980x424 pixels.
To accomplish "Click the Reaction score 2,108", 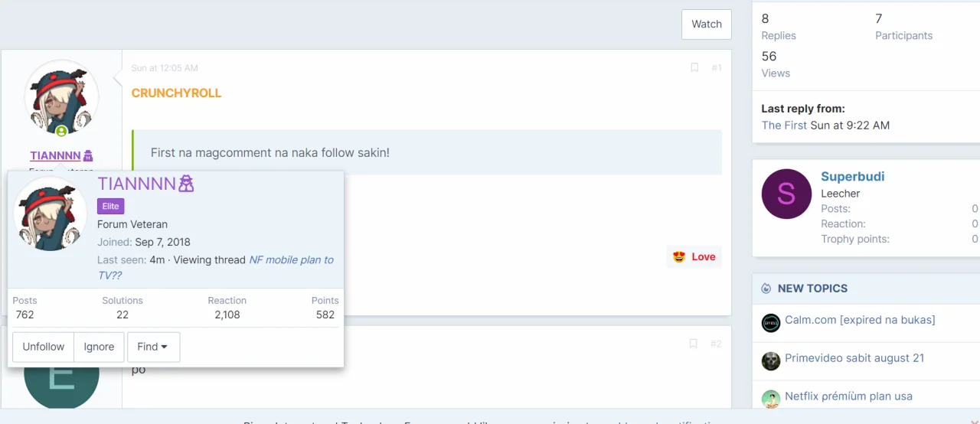I will pyautogui.click(x=227, y=315).
